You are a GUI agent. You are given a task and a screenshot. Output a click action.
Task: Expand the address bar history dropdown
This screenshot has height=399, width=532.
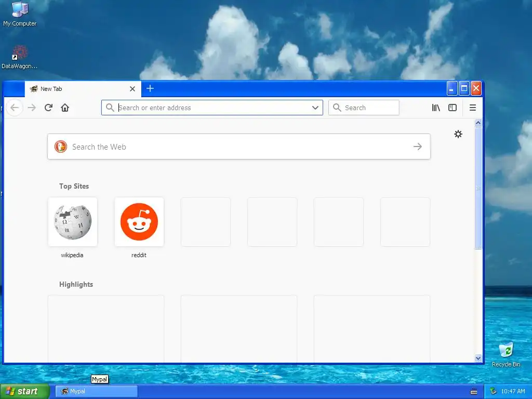(x=315, y=108)
